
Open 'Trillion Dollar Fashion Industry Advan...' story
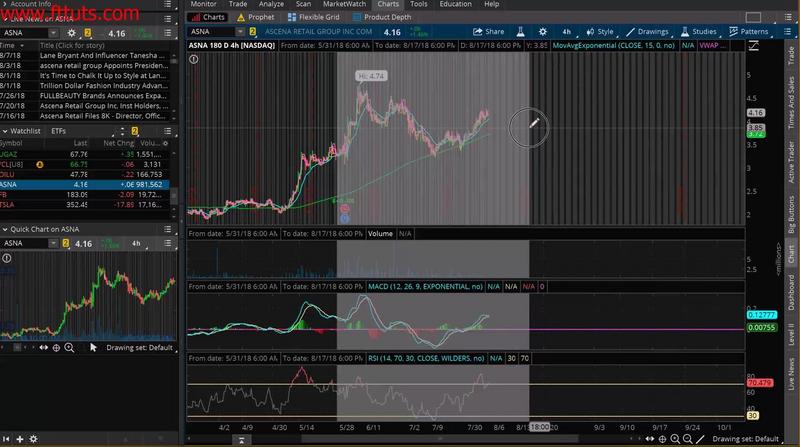(104, 86)
